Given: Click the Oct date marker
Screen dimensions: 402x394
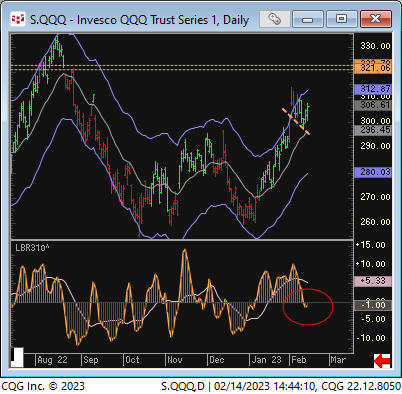Looking at the screenshot, I should point(132,360).
